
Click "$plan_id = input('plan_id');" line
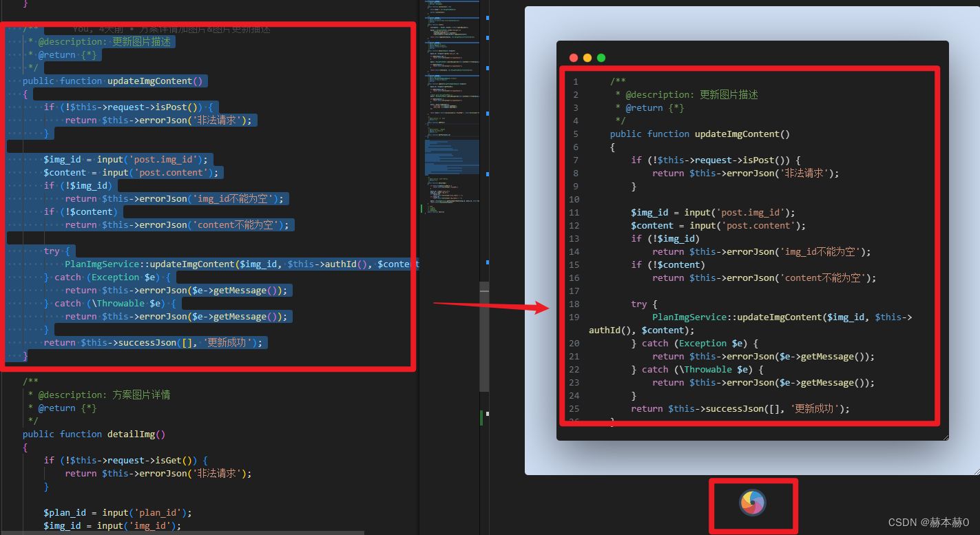(x=118, y=513)
